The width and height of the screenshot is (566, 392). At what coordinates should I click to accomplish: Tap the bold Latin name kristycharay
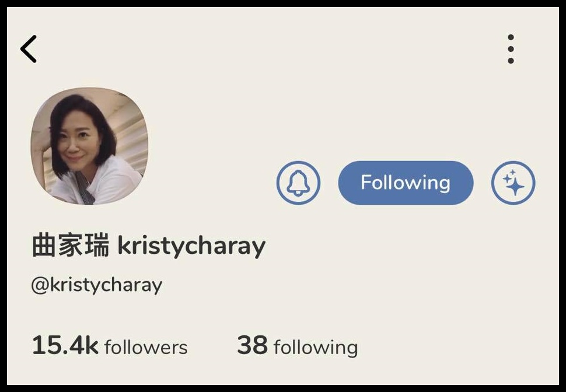pos(191,247)
